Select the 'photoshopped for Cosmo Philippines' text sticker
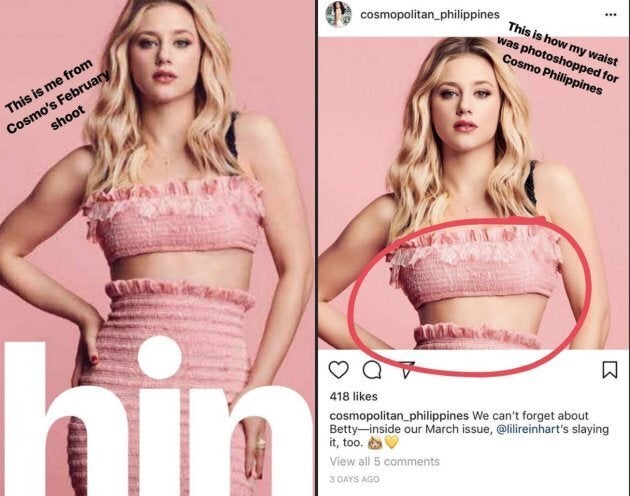Screen dimensions: 630x496 (x=558, y=59)
